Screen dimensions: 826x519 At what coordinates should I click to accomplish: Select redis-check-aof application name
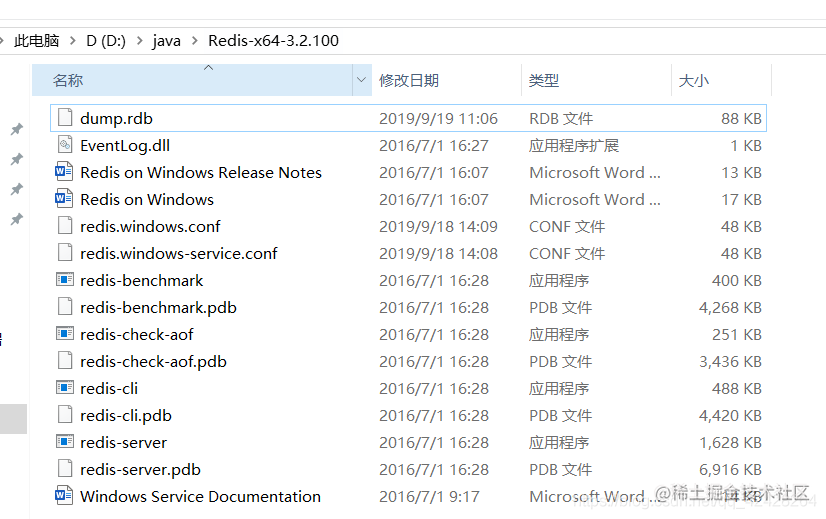click(x=136, y=335)
